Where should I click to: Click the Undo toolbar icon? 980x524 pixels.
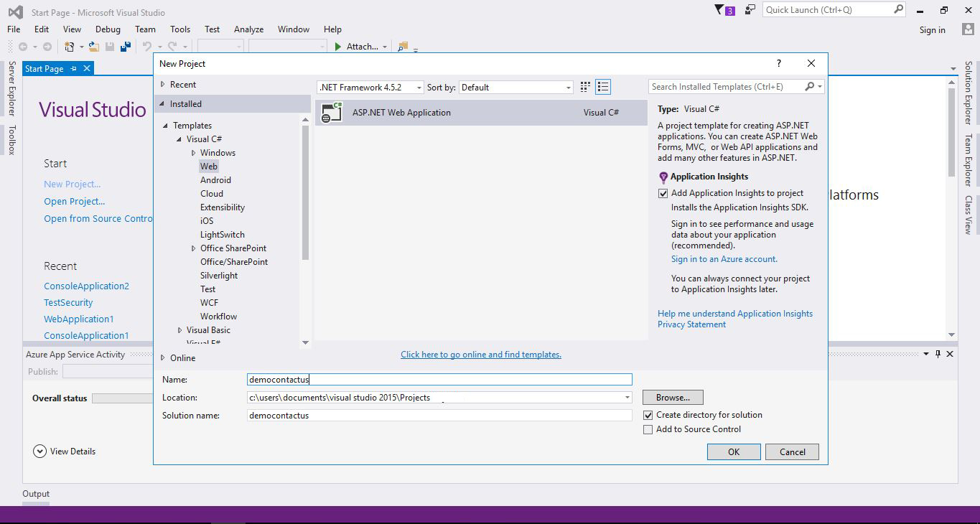coord(147,47)
